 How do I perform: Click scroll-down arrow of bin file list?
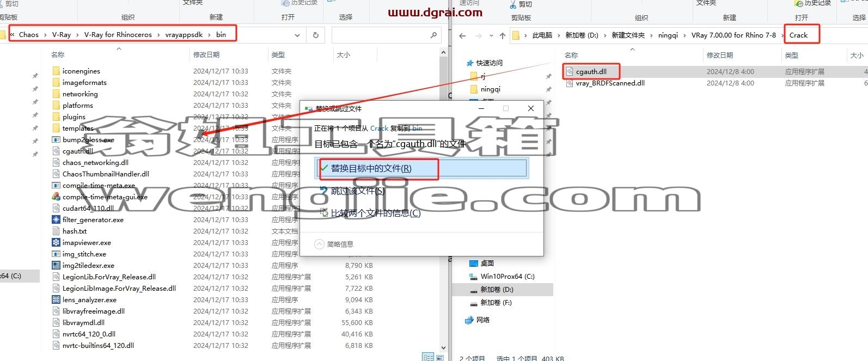pyautogui.click(x=443, y=348)
